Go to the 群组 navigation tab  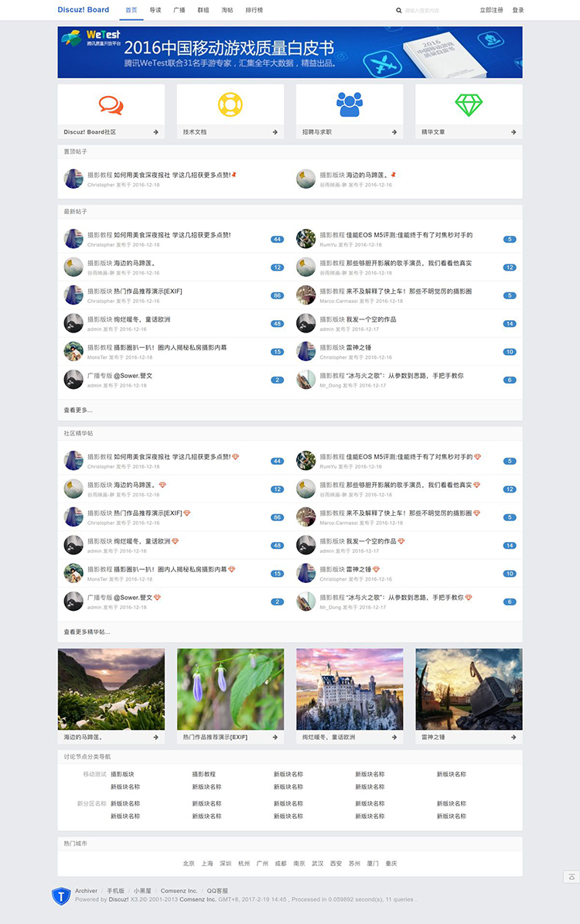[x=203, y=10]
